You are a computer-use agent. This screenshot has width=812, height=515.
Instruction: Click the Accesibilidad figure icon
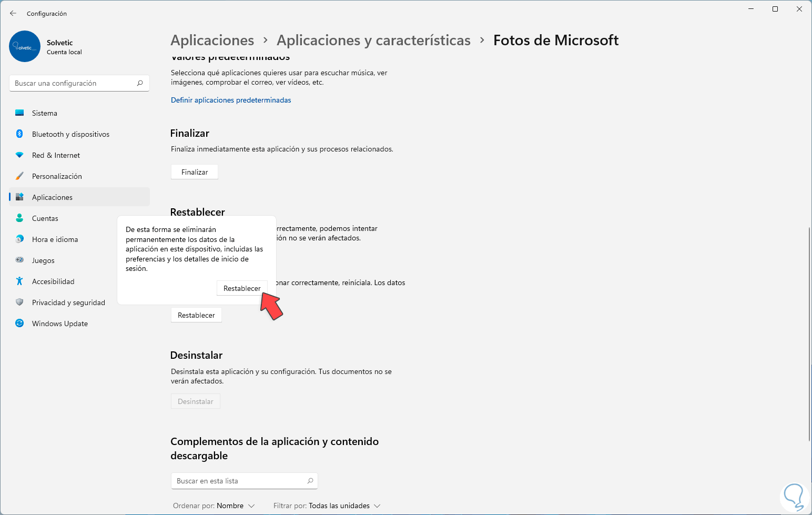19,281
